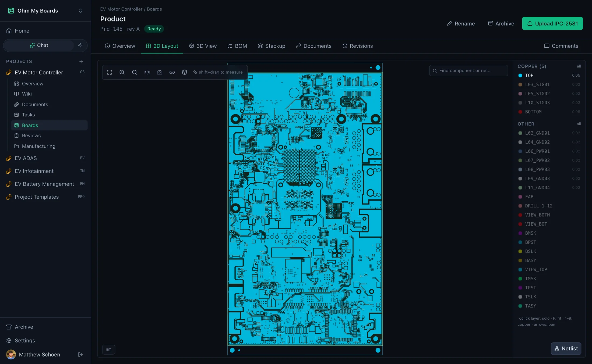
Task: Open Settings with the gear icon
Action: pyautogui.click(x=45, y=341)
